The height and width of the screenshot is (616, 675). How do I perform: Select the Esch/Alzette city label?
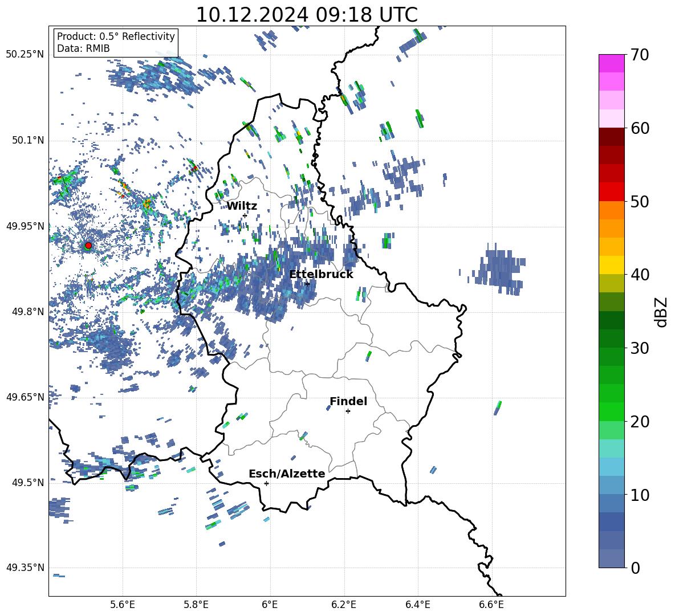287,474
